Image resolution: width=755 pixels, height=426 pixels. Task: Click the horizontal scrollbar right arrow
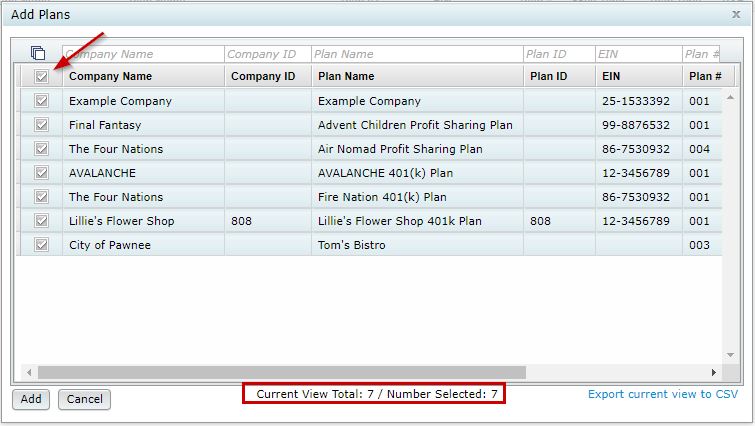(714, 372)
